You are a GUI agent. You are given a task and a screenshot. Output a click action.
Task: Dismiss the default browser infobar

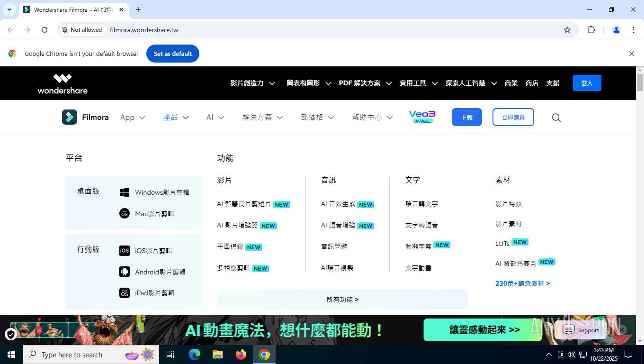(632, 54)
